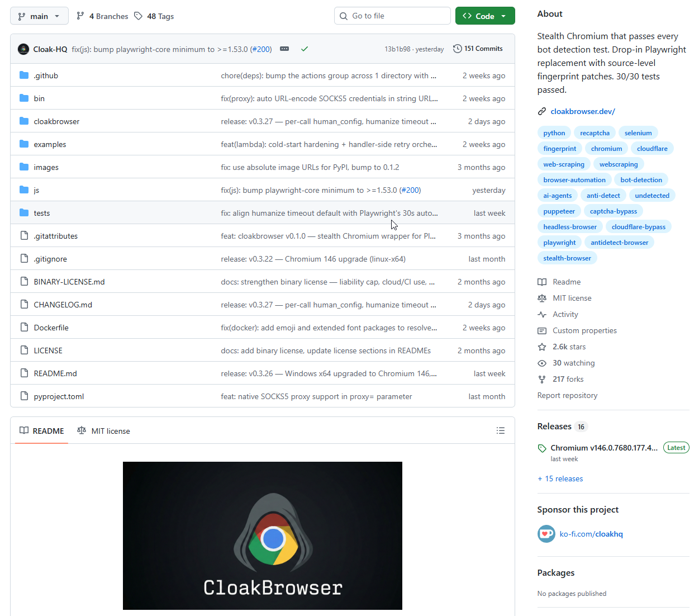Click the Go to file search field
The width and height of the screenshot is (699, 616).
392,16
